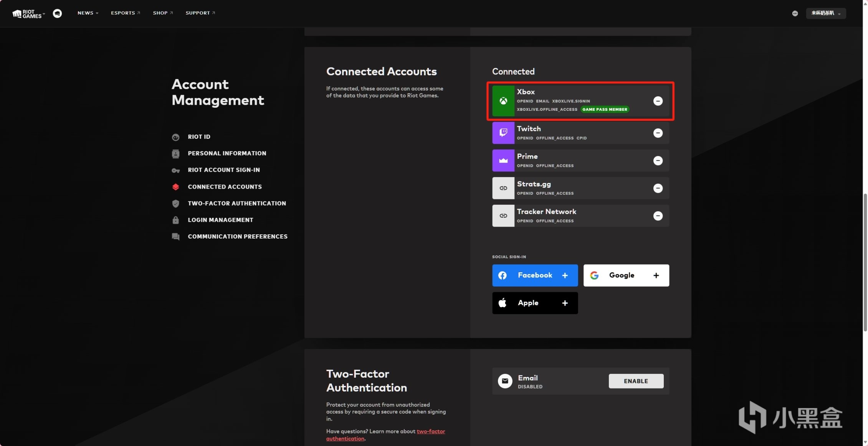Go to PERSONAL INFORMATION section
The height and width of the screenshot is (446, 868).
click(227, 153)
